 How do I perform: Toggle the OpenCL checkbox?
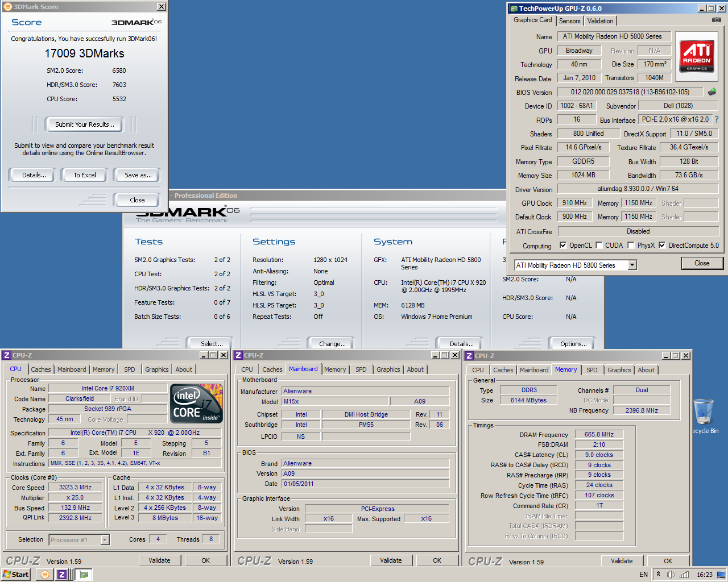pyautogui.click(x=563, y=246)
